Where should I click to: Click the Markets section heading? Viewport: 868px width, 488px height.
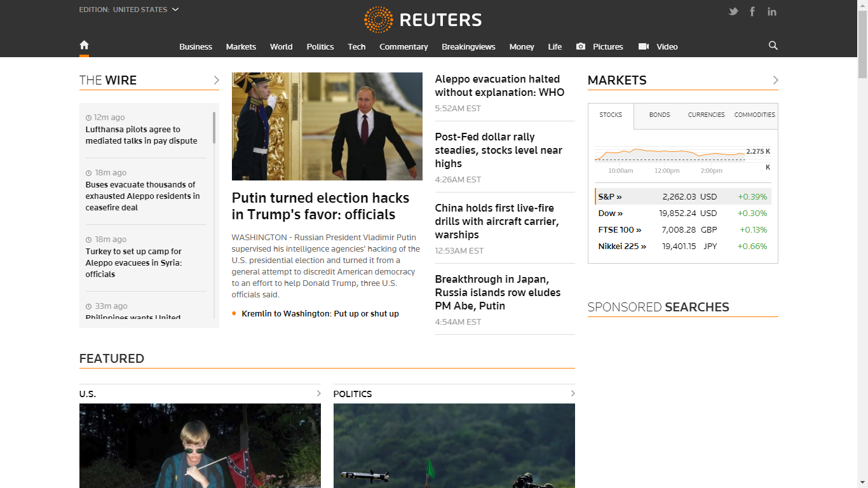[617, 80]
